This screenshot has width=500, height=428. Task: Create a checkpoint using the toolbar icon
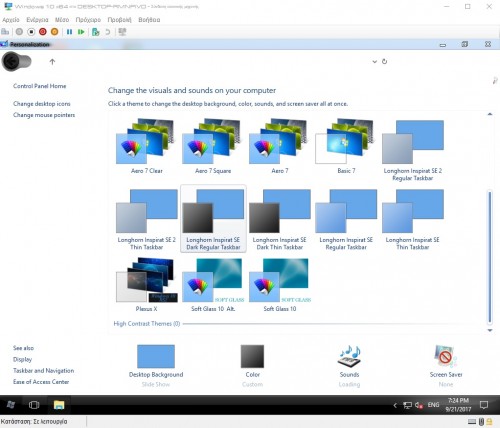(96, 32)
